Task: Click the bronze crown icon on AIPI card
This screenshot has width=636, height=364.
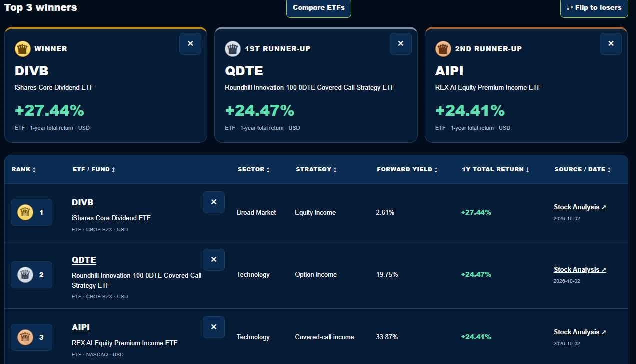Action: [443, 49]
